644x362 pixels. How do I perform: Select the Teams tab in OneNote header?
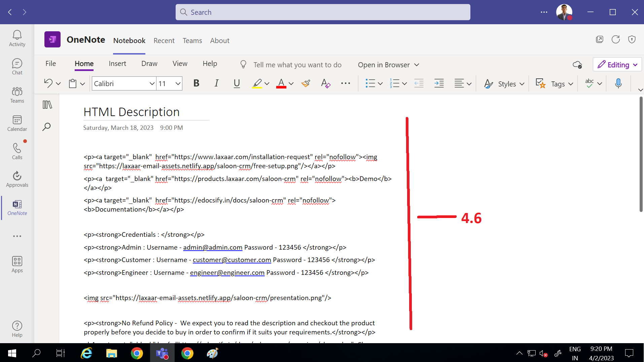click(192, 41)
